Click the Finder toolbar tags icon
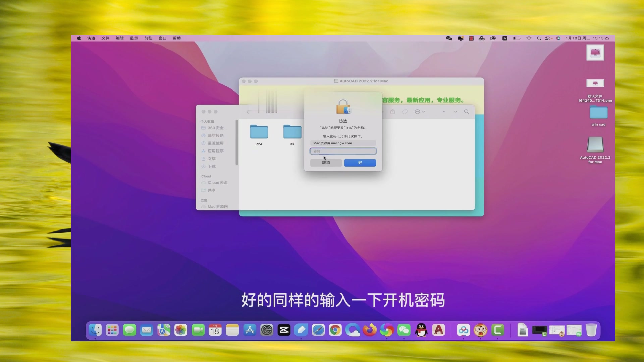 pyautogui.click(x=405, y=112)
